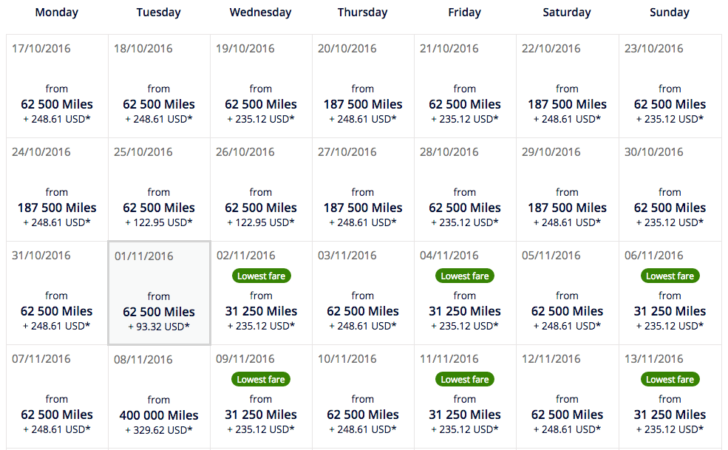The image size is (728, 450).
Task: Select the 17/10/2016 fare cell
Action: (x=57, y=86)
